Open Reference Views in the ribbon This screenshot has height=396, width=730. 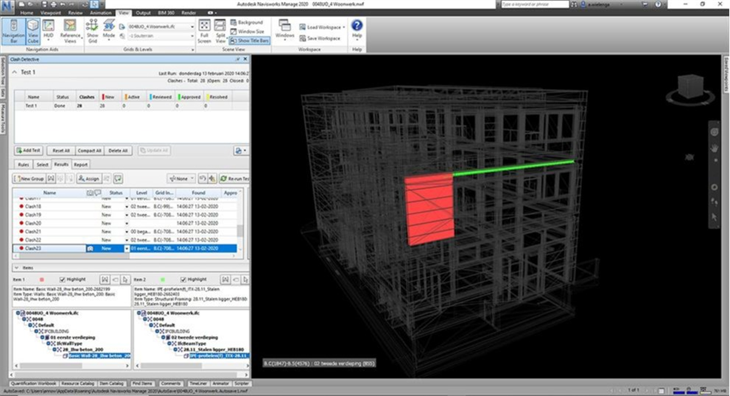pos(70,32)
